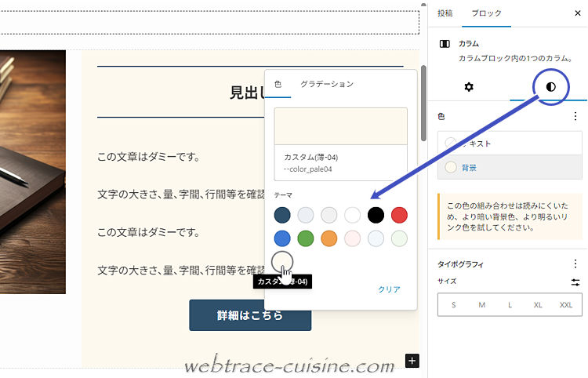
Task: Close the settings sidebar
Action: 578,13
